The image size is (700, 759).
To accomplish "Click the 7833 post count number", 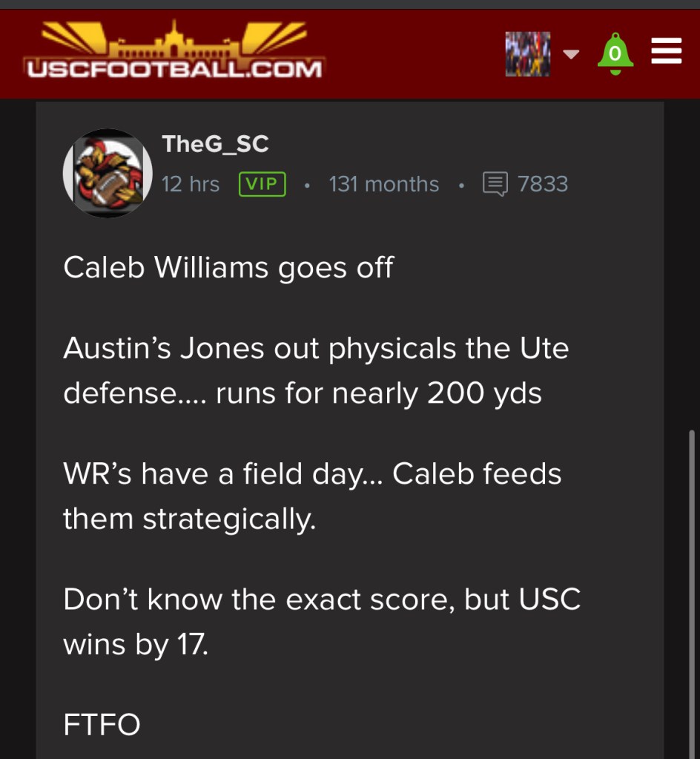I will [543, 184].
